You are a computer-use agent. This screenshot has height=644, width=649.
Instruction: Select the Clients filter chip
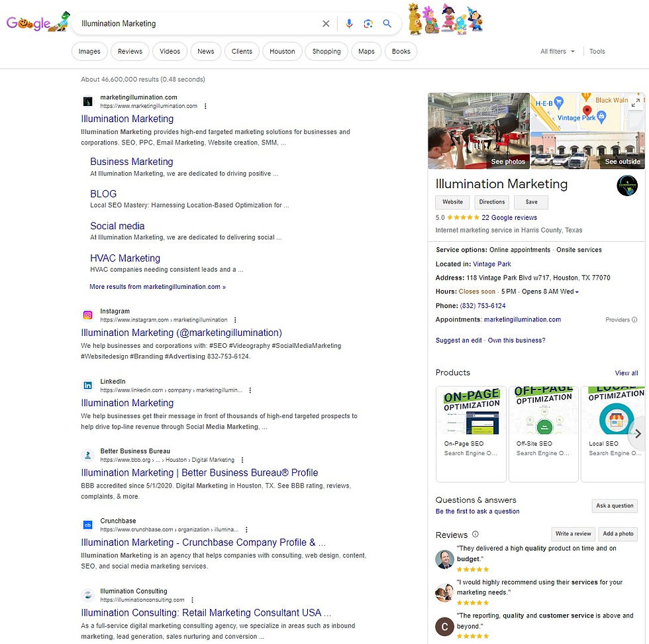[x=242, y=52]
